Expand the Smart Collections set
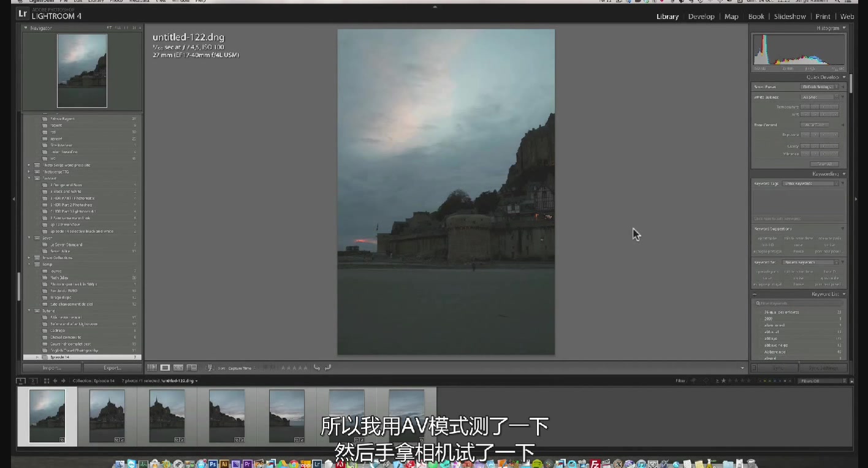868x468 pixels. [29, 257]
